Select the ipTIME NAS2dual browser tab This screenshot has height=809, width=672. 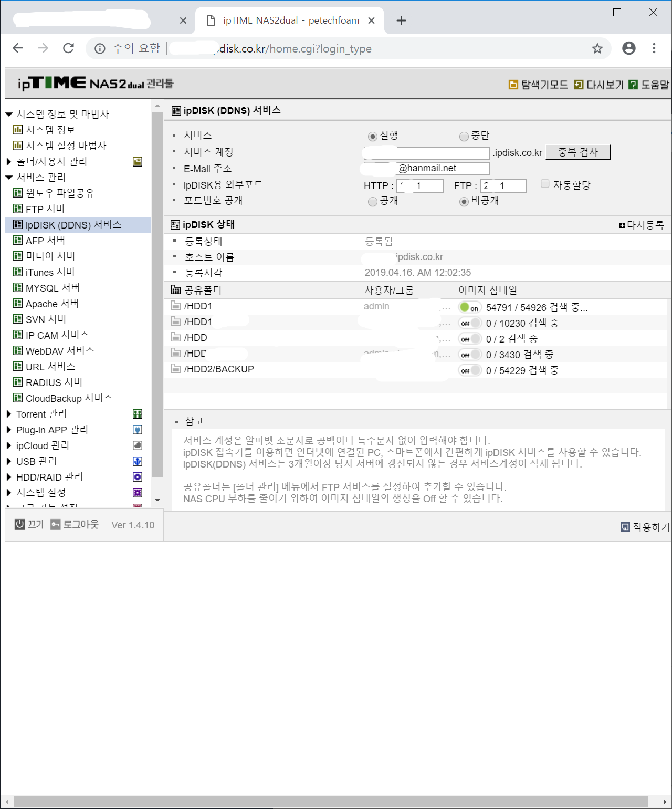290,20
